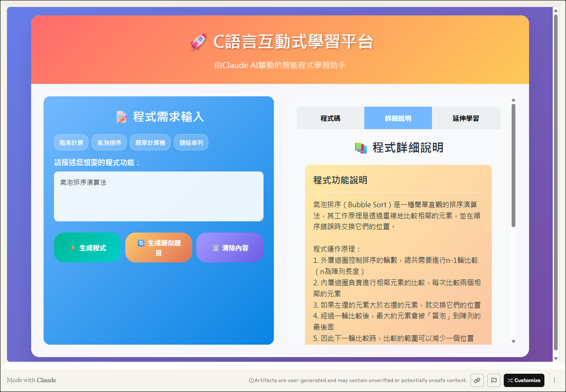Switch to the 程式碼 tab
This screenshot has width=566, height=392.
(x=331, y=118)
